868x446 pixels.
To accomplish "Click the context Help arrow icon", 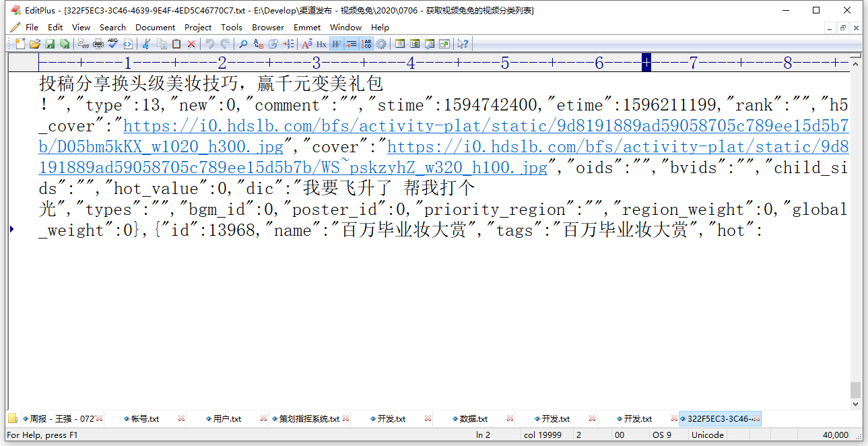I will point(463,44).
